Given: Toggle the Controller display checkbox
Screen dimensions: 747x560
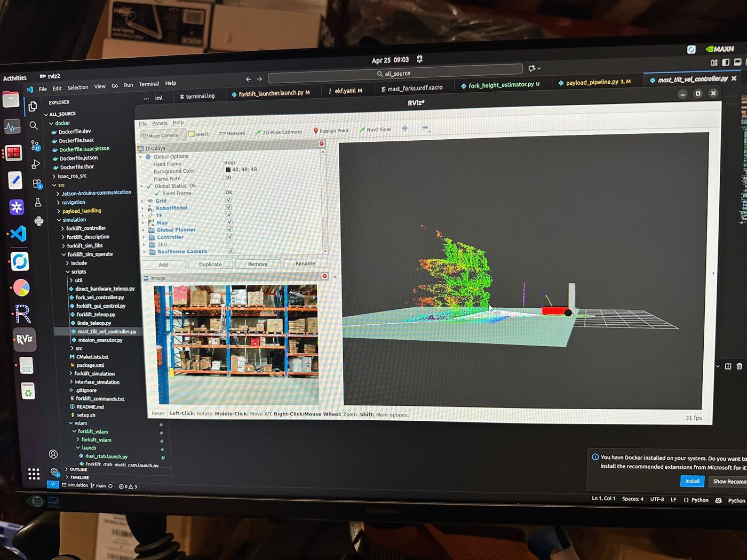Looking at the screenshot, I should point(230,236).
